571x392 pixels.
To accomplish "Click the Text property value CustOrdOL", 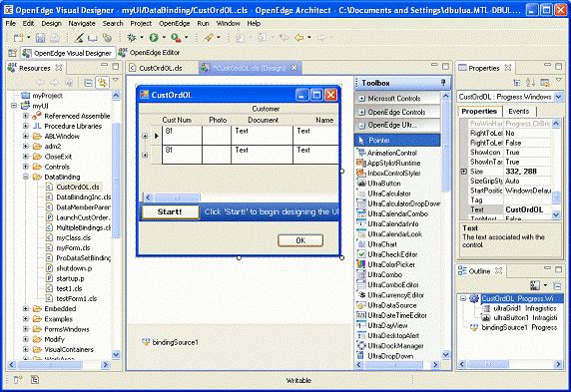I will pos(527,209).
